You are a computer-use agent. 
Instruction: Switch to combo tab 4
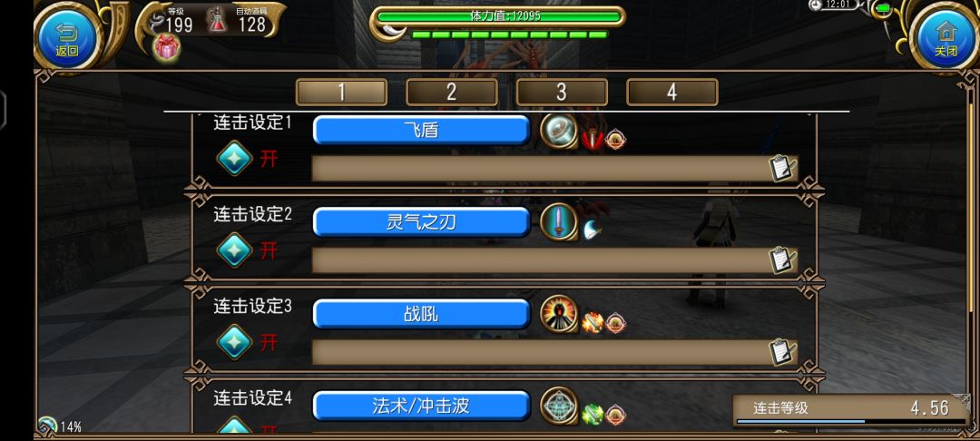tap(671, 93)
